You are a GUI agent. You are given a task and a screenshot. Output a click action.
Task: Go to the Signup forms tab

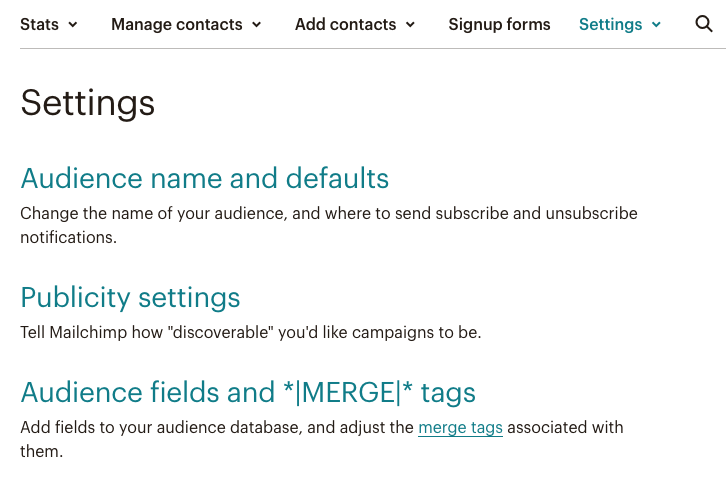click(499, 24)
